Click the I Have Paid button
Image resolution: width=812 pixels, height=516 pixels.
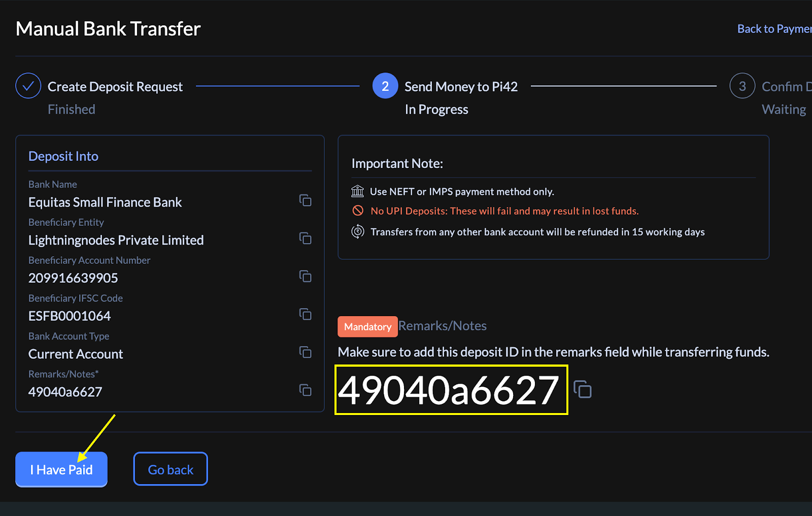click(61, 469)
